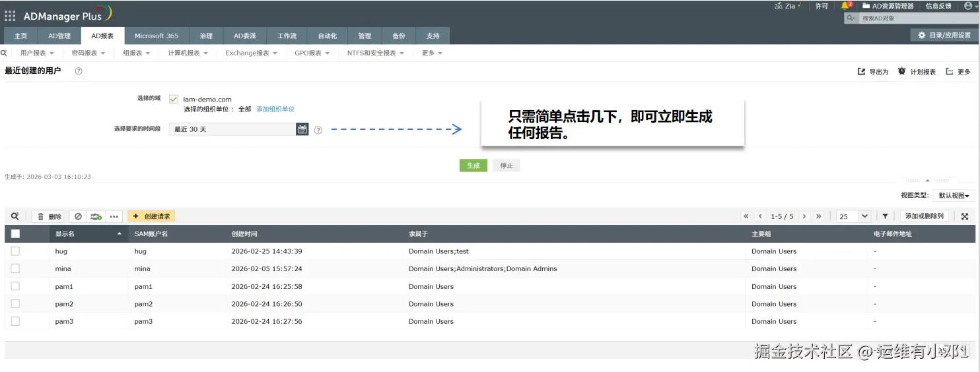Switch to the AD管理 tab
The image size is (980, 372).
tap(59, 36)
